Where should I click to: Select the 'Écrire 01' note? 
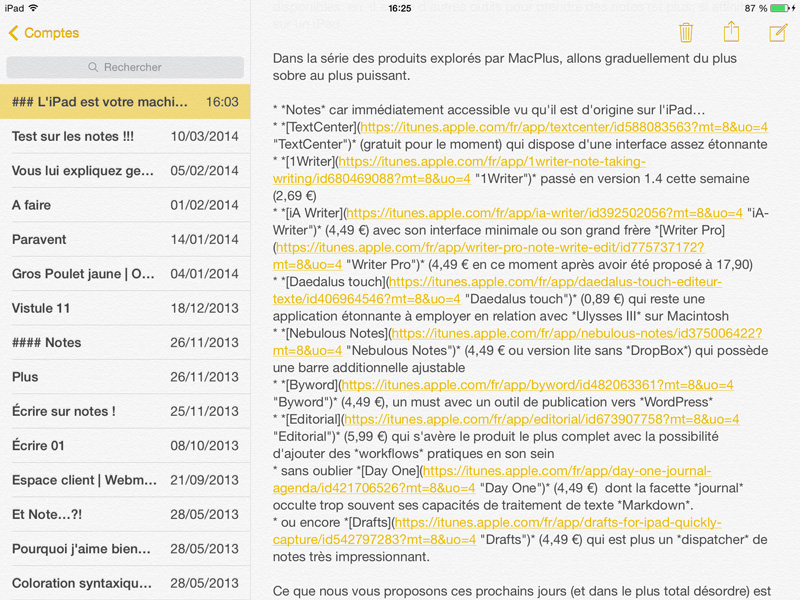(125, 445)
